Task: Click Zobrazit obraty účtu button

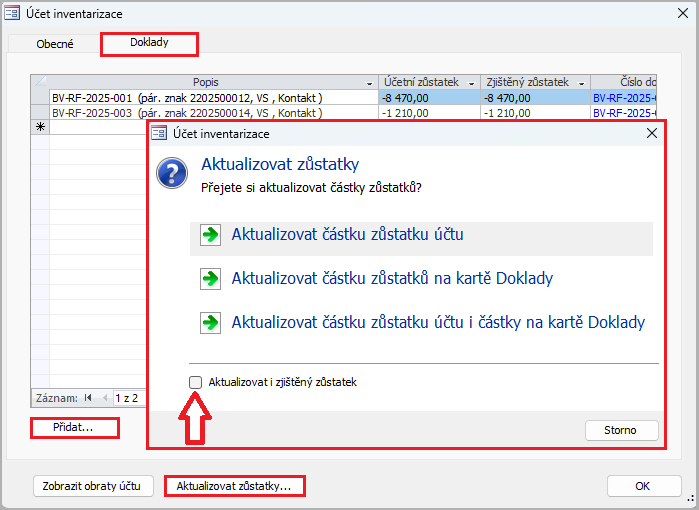Action: (x=94, y=486)
